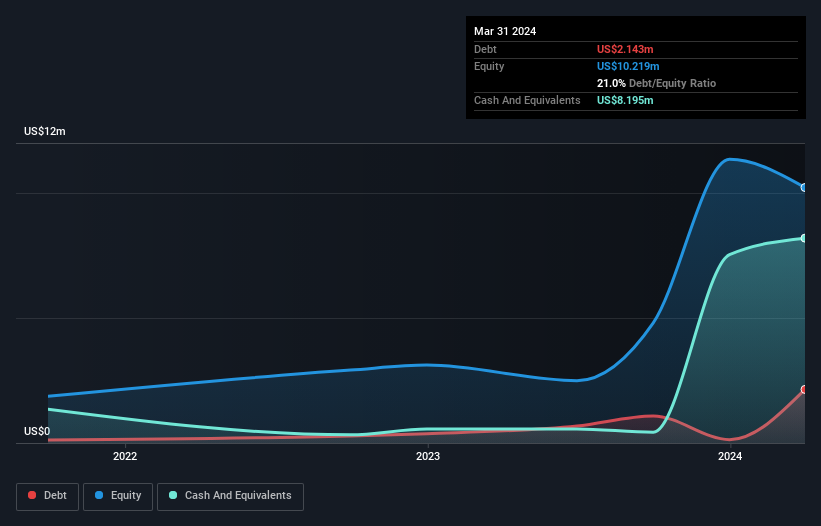Click the Mar 31 2024 tooltip date
This screenshot has height=526, width=821.
click(505, 31)
